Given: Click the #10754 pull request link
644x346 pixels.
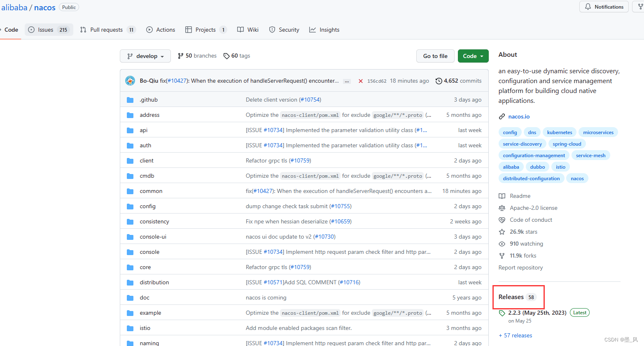Looking at the screenshot, I should click(310, 100).
